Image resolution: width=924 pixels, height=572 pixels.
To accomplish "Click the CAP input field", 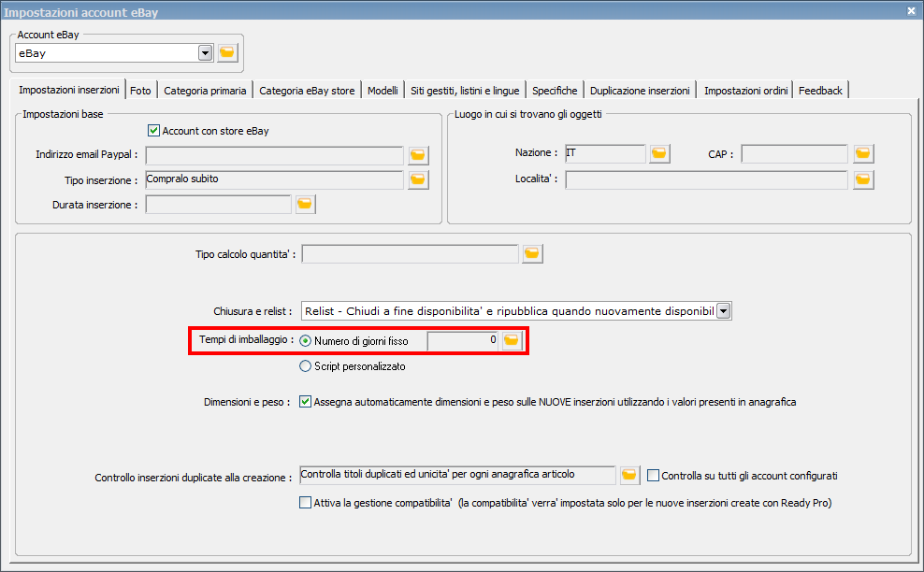I will [794, 154].
